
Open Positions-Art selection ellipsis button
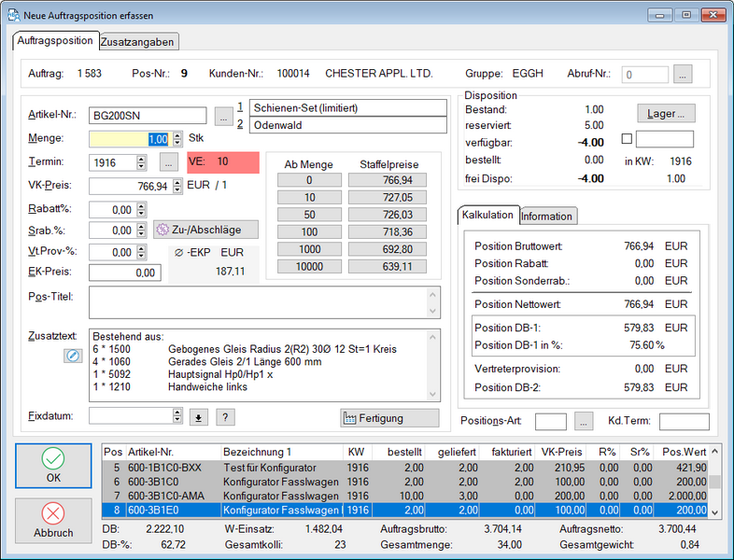click(583, 422)
